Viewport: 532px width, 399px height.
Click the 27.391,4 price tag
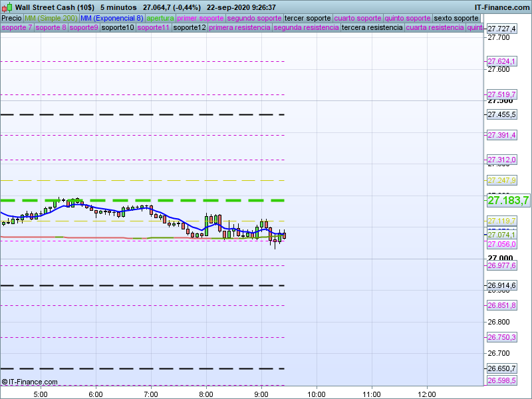tap(501, 135)
